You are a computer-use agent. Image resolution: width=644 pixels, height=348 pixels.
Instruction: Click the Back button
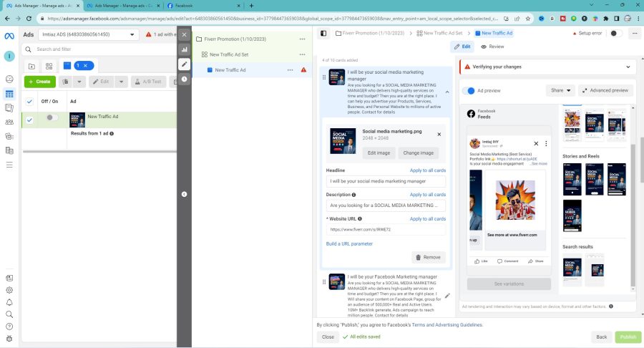coord(601,337)
